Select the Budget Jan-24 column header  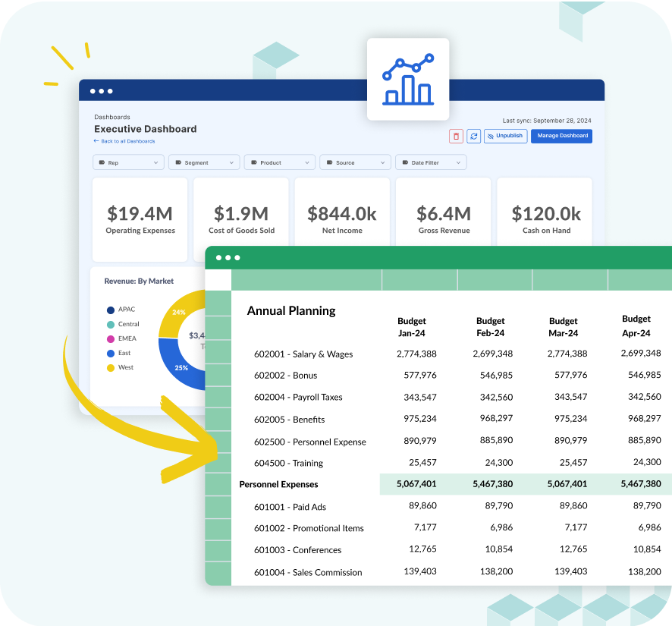411,327
